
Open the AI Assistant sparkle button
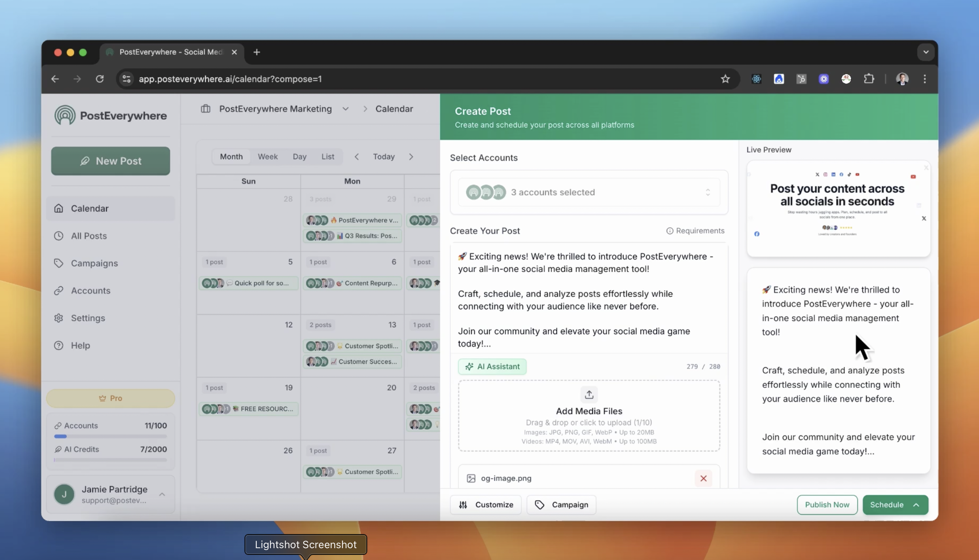tap(492, 366)
